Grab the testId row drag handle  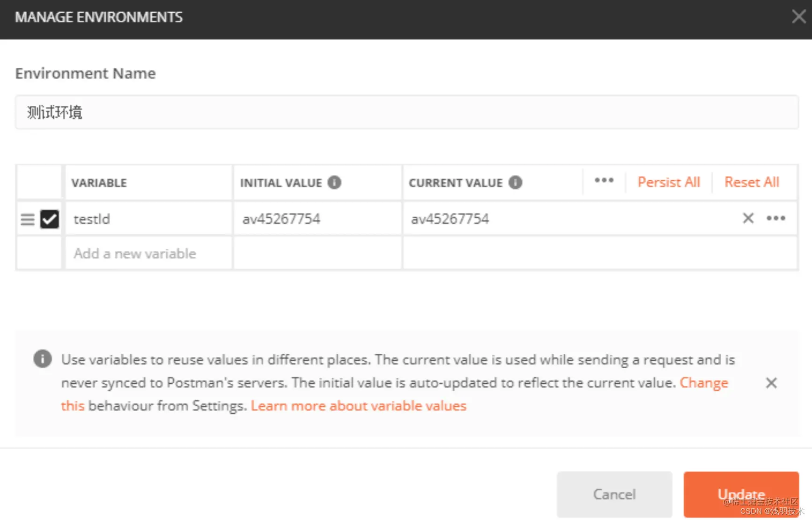(x=28, y=219)
